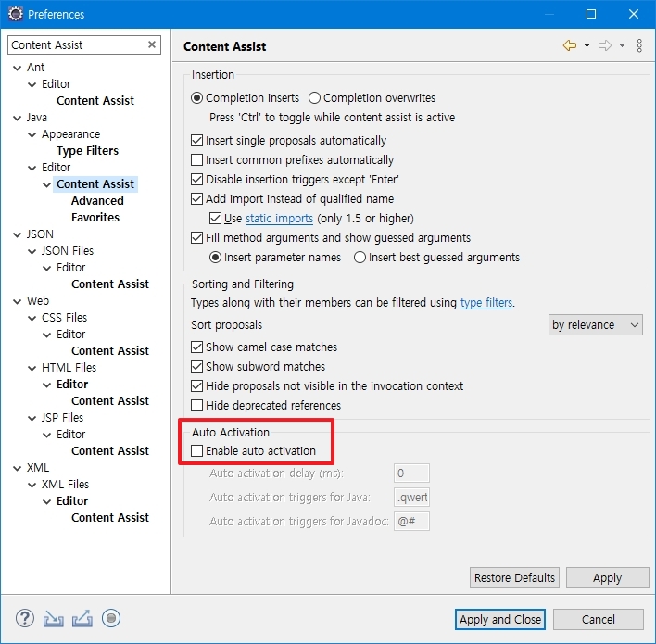Select Type Filters tree item

click(87, 151)
